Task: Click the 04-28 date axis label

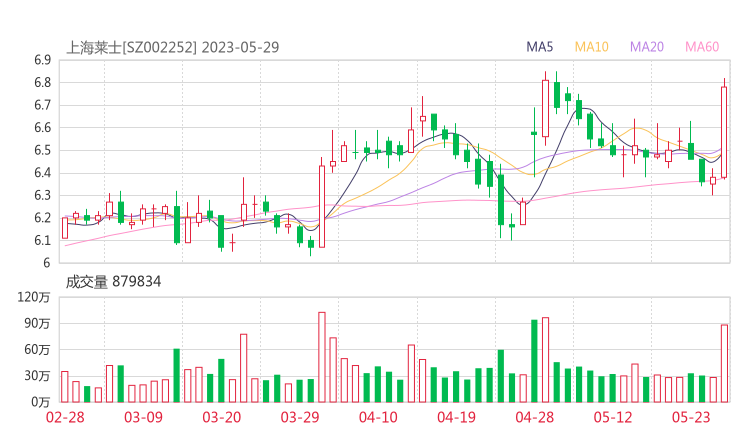Action: click(534, 417)
